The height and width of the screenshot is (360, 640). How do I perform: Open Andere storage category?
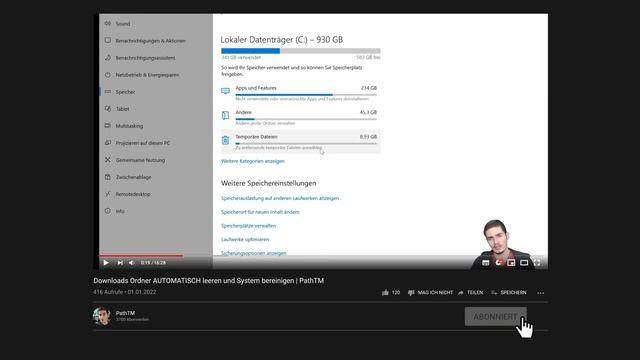301,118
